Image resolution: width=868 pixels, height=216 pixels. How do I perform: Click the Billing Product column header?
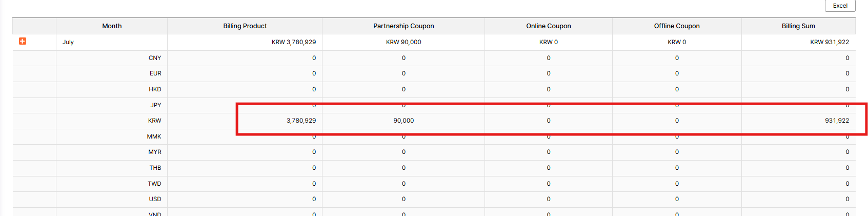pos(245,26)
